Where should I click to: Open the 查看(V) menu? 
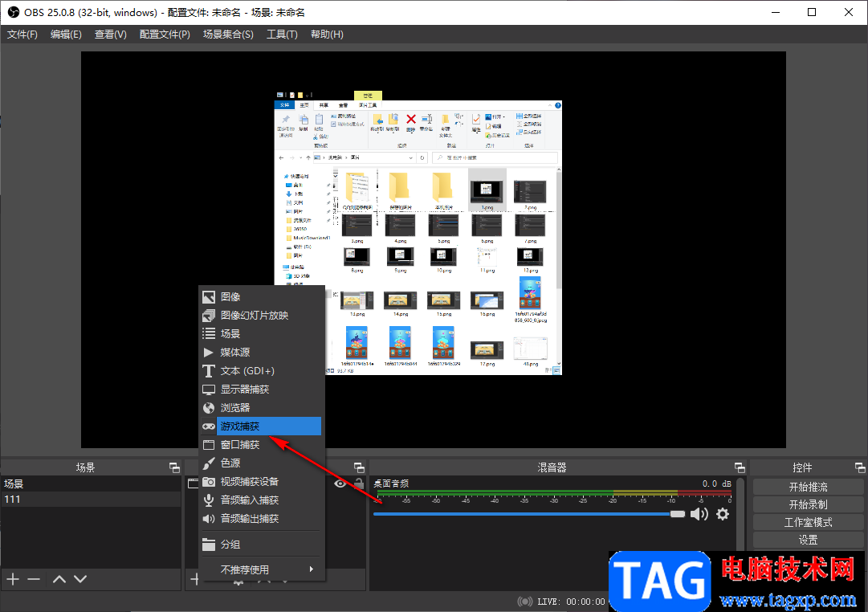[110, 35]
